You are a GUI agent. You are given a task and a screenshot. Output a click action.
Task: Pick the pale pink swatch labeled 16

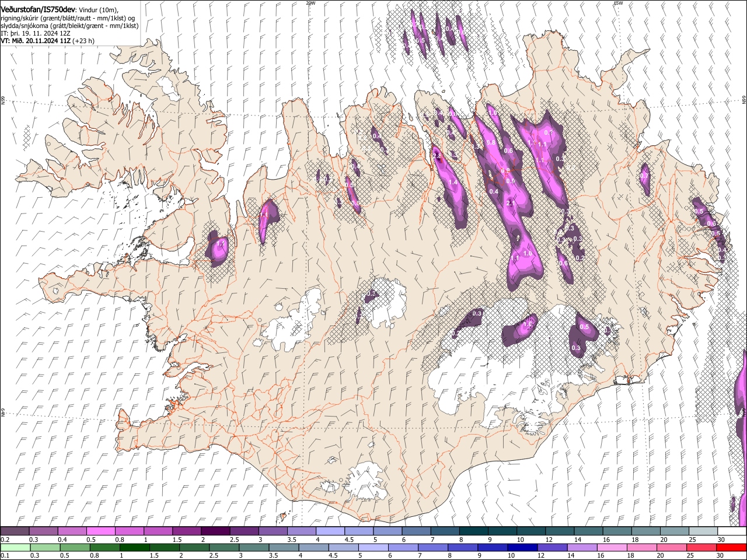(612, 547)
